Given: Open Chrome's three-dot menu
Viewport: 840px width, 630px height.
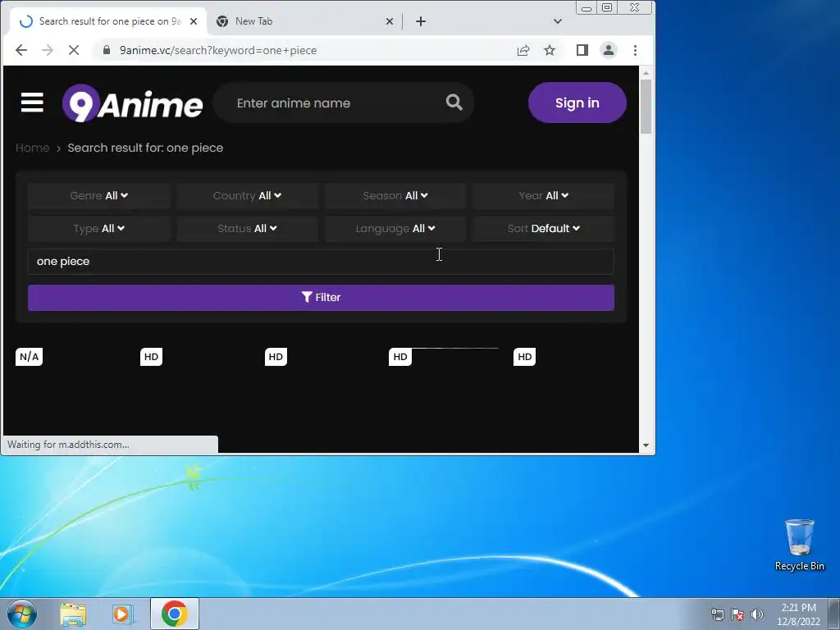Looking at the screenshot, I should [636, 50].
